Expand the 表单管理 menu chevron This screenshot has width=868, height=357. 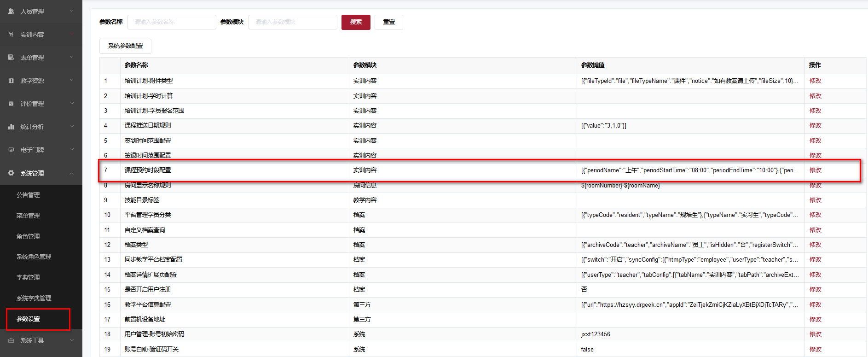click(72, 57)
